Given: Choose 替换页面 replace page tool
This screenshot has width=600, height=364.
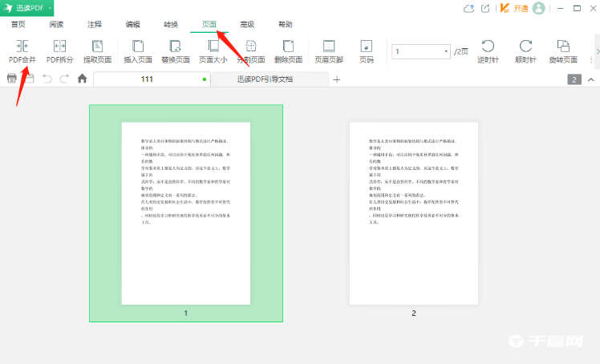Looking at the screenshot, I should (x=176, y=51).
